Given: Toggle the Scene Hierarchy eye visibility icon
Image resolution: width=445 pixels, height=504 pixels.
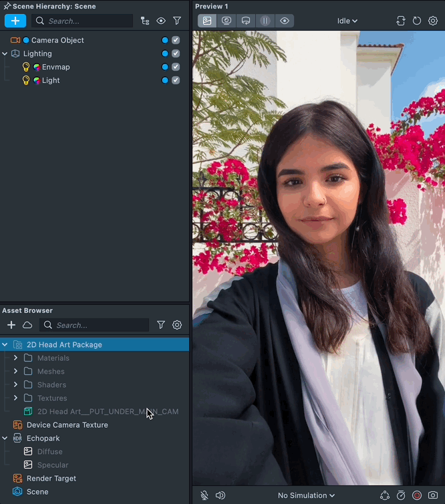Looking at the screenshot, I should [x=161, y=21].
